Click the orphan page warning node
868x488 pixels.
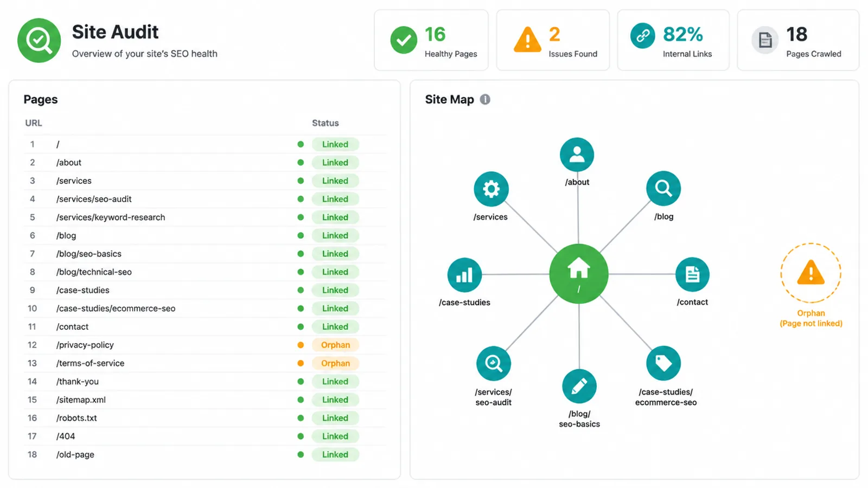coord(811,273)
